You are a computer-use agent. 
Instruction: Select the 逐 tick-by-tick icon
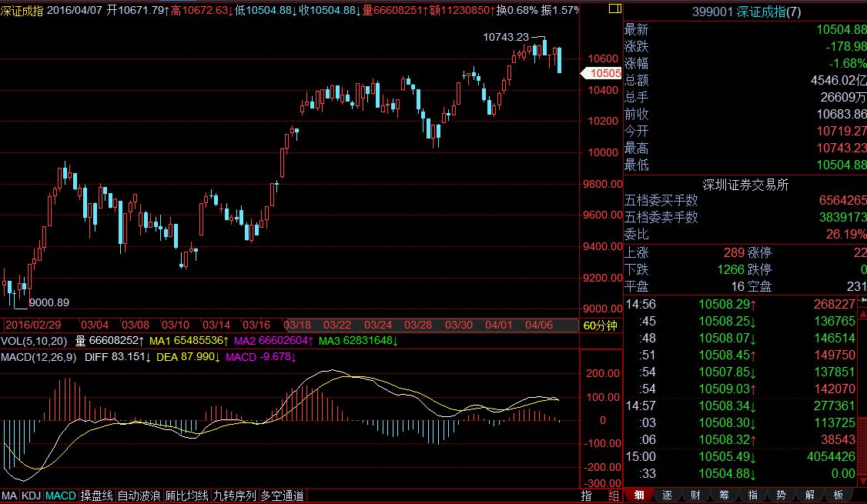coord(667,495)
